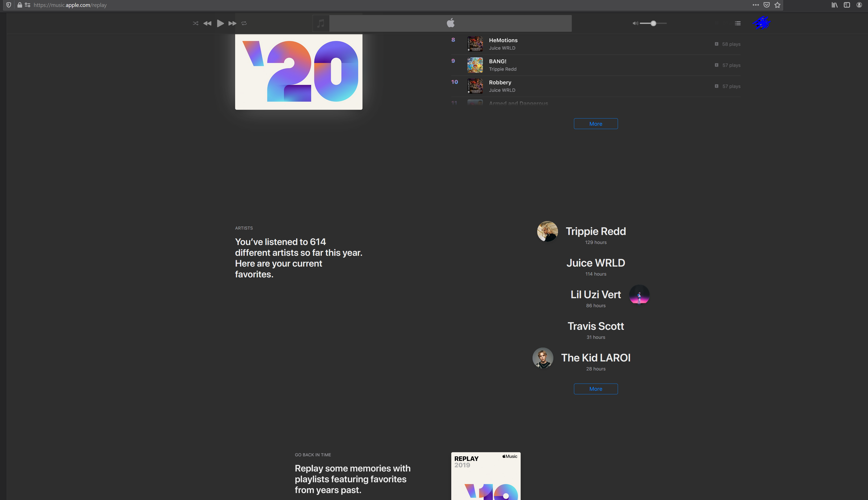The height and width of the screenshot is (500, 868).
Task: Toggle shuffle playback mode
Action: [196, 23]
